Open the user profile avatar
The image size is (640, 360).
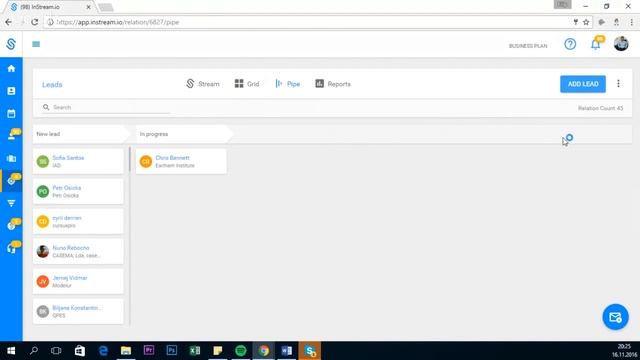tap(621, 44)
